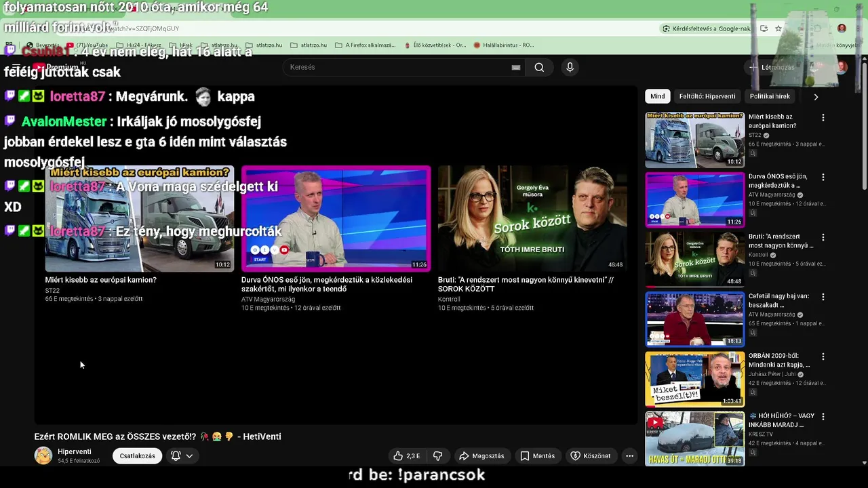Bookmark this page with the star icon
The height and width of the screenshot is (488, 868).
(x=778, y=28)
